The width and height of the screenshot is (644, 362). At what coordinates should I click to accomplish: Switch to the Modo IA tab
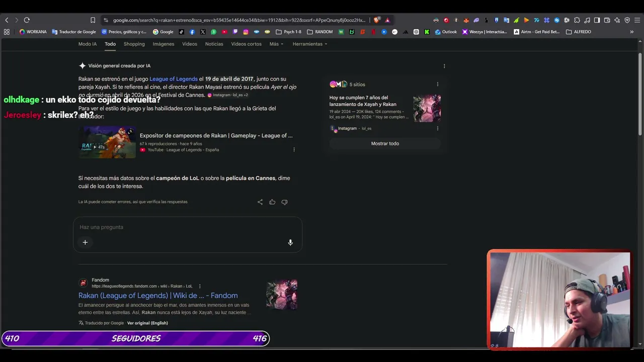pos(88,44)
